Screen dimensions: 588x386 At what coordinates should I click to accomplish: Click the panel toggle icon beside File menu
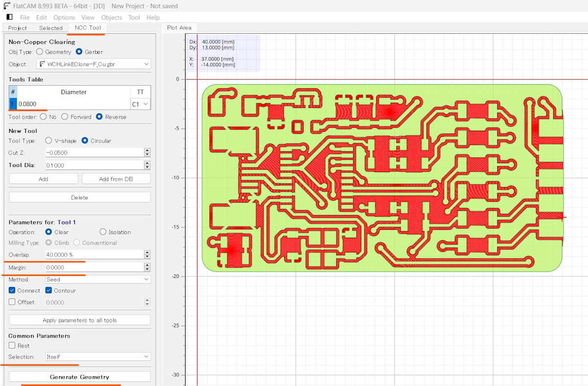9,17
